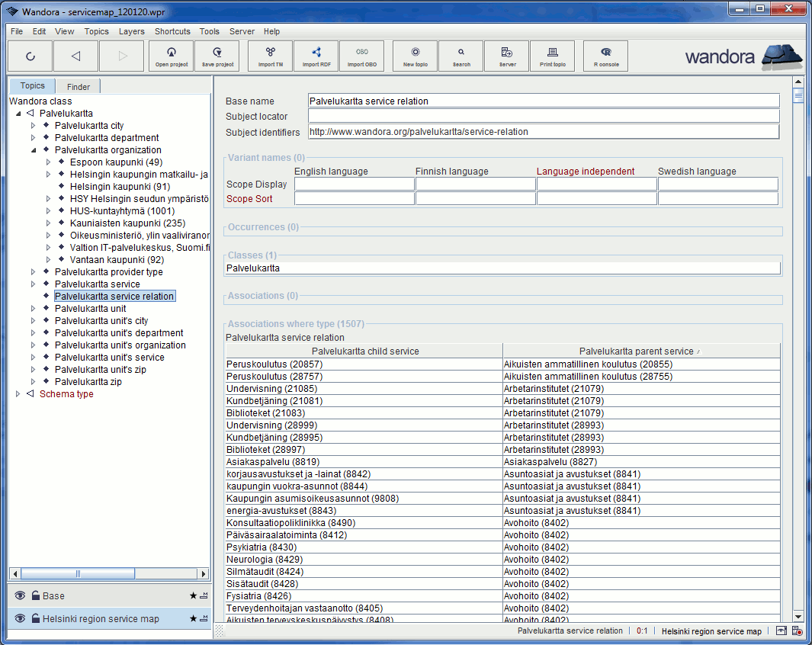This screenshot has height=645, width=812.
Task: Click the Import RDF toolbar icon
Action: [316, 56]
